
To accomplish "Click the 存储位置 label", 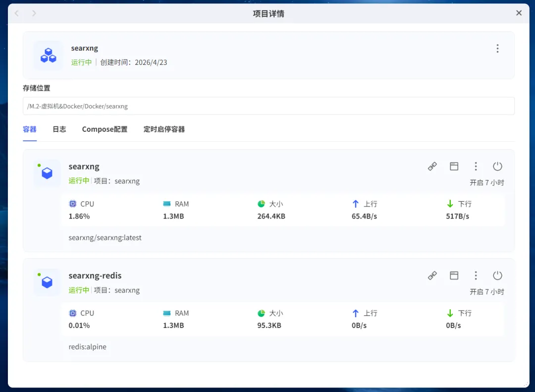I will pos(37,88).
